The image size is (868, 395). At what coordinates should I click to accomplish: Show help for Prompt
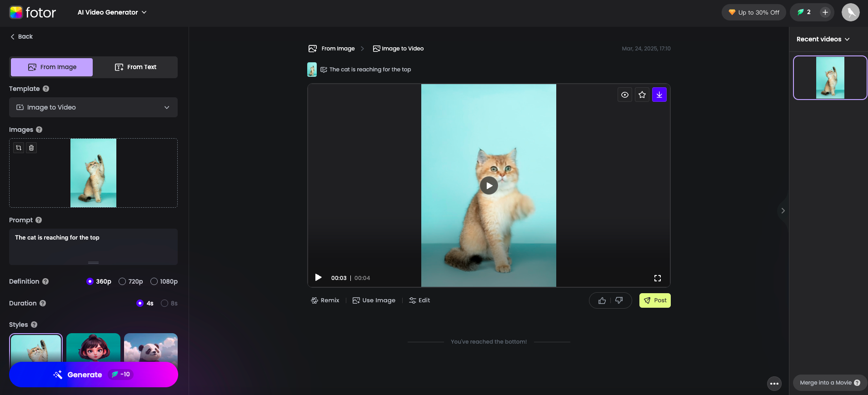tap(39, 220)
